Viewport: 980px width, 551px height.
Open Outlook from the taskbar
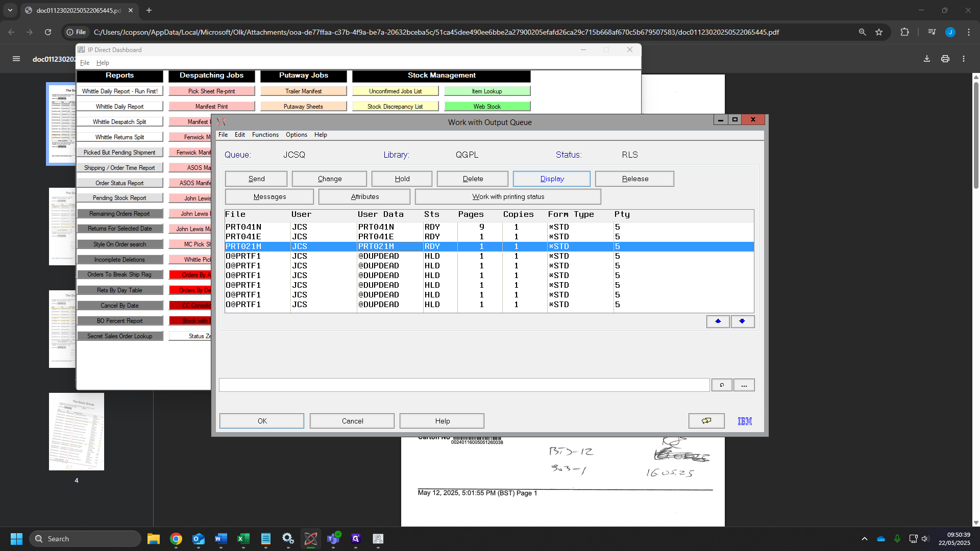[199, 539]
